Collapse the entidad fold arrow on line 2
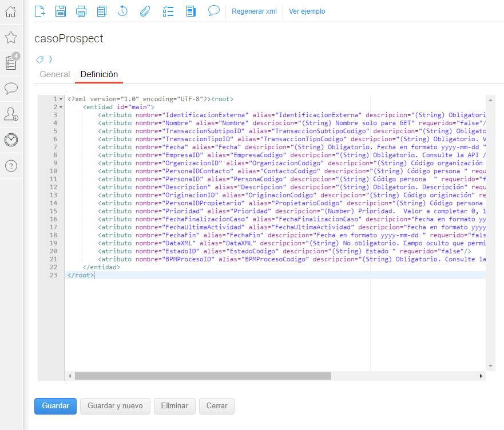Image resolution: width=504 pixels, height=430 pixels. tap(61, 107)
